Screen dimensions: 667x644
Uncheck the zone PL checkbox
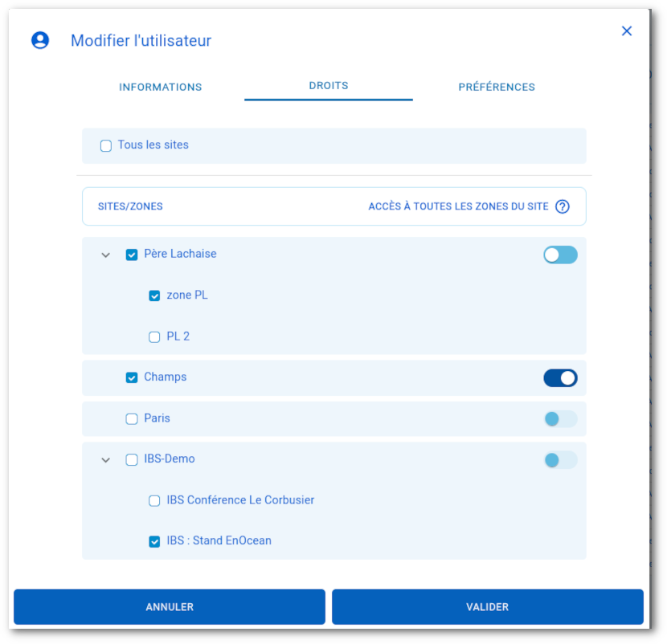(154, 296)
